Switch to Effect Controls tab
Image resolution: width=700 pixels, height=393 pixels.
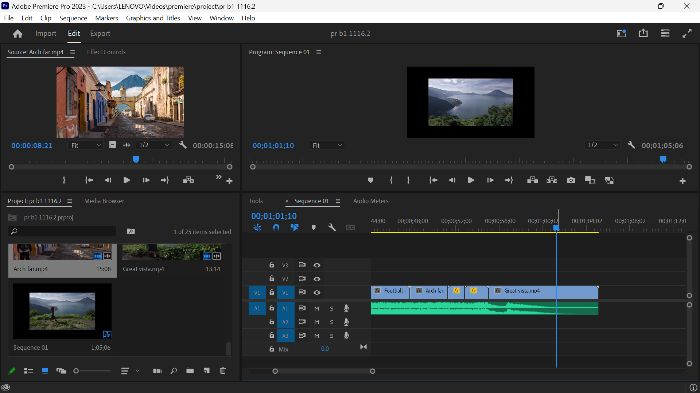point(106,52)
